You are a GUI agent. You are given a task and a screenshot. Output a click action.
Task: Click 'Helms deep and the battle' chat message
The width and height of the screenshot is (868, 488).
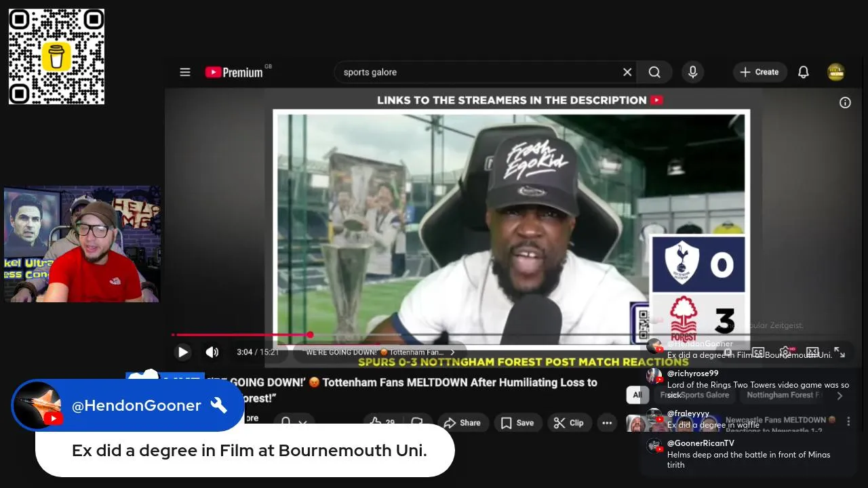749,460
